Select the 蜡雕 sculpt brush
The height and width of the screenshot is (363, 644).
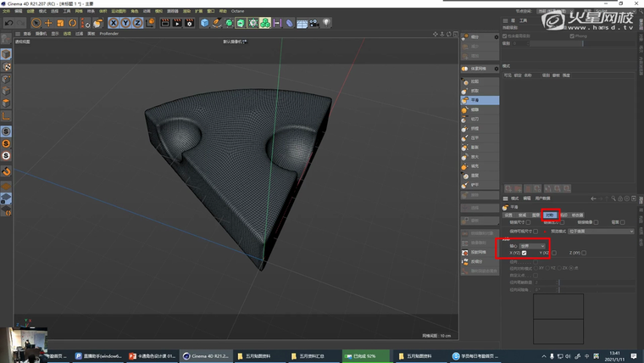pyautogui.click(x=475, y=109)
